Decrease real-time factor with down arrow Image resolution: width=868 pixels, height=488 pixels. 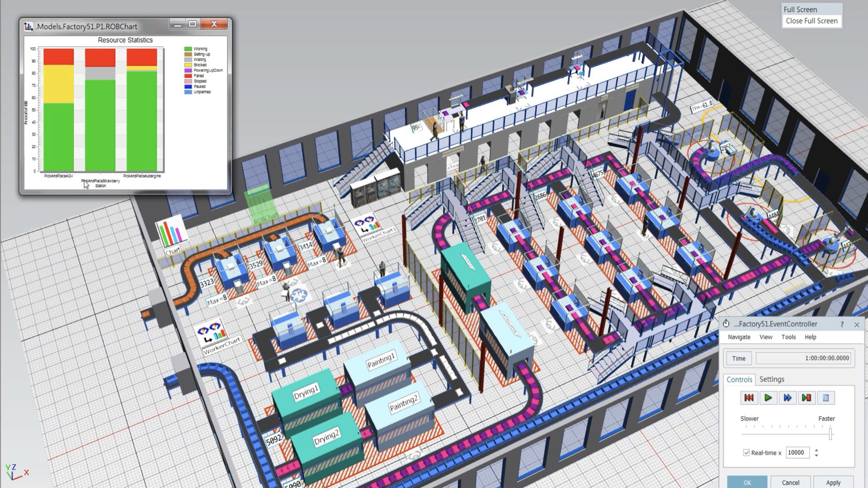816,455
